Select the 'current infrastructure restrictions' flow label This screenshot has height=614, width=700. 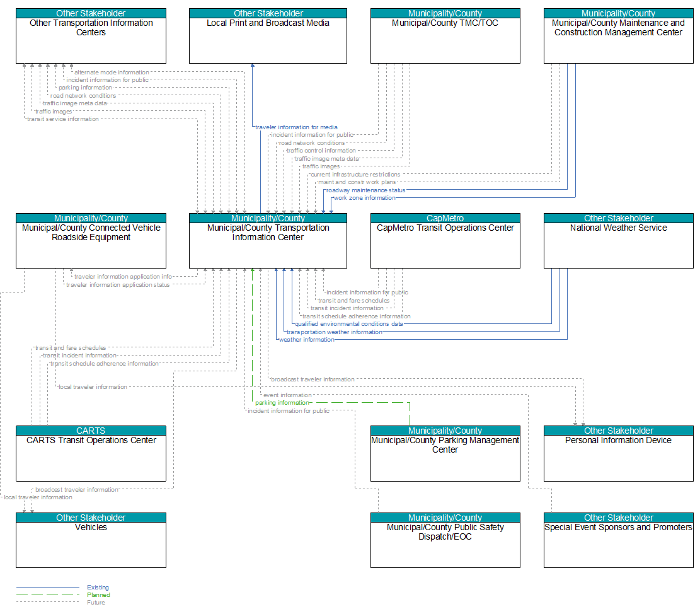tap(355, 175)
